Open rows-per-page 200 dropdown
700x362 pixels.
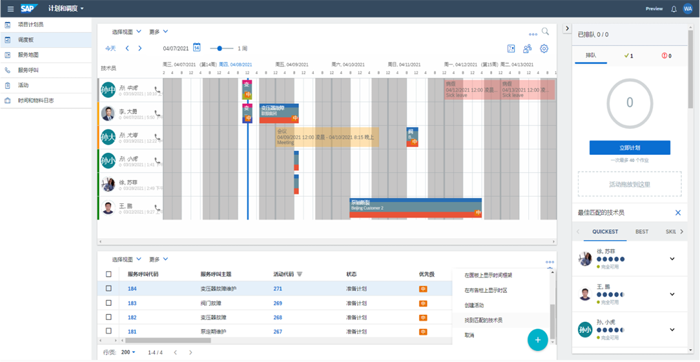(x=129, y=352)
